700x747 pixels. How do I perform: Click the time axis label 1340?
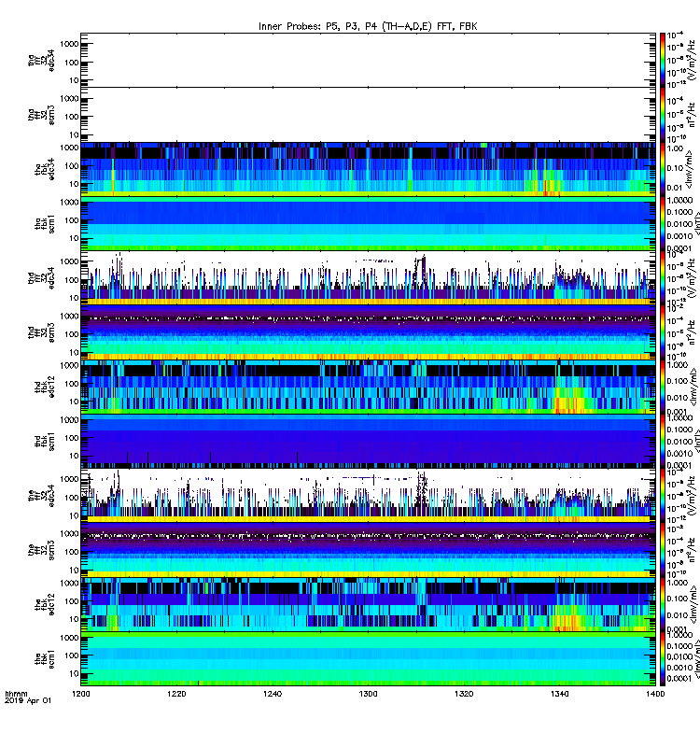tap(559, 694)
